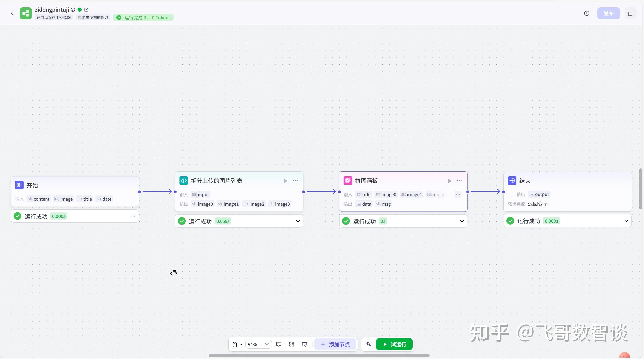This screenshot has height=359, width=644.
Task: Click the edit pencil icon beside zidongpintuji
Action: 87,9
